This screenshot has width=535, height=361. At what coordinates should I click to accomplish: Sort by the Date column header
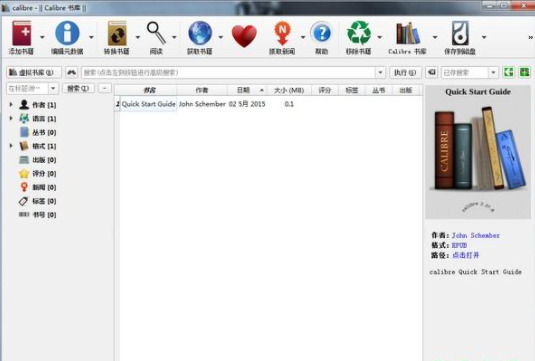247,90
